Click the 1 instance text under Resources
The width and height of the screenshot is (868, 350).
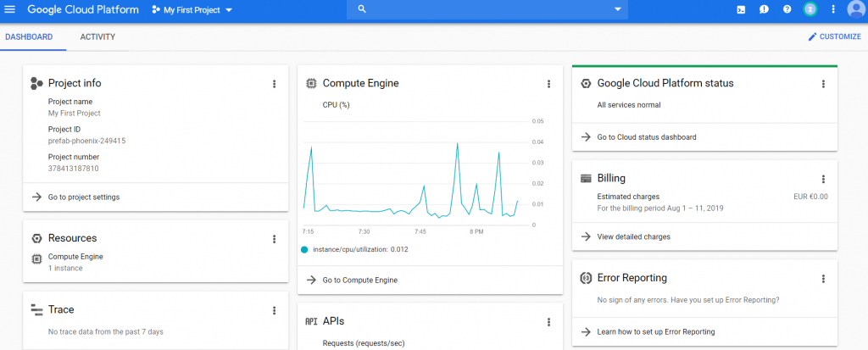click(65, 268)
